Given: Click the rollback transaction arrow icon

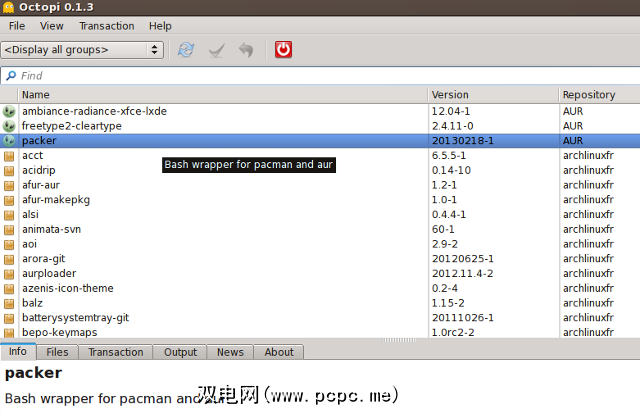Looking at the screenshot, I should pos(246,50).
